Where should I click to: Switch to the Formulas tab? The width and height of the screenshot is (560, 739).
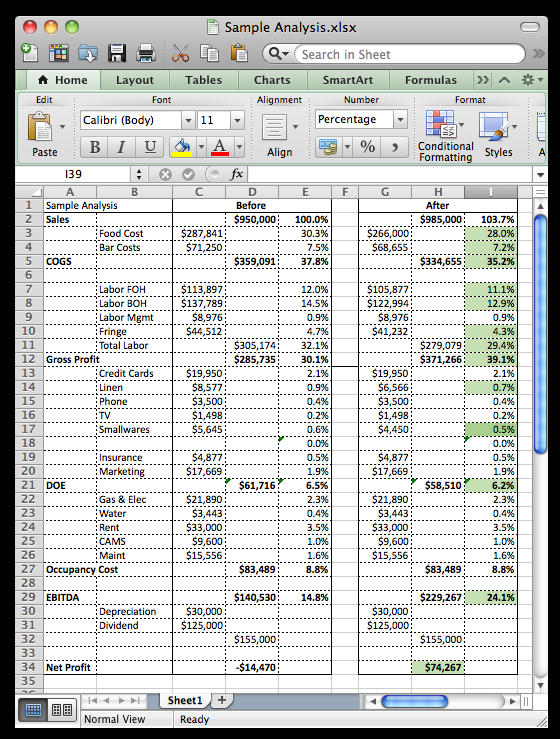tap(431, 80)
